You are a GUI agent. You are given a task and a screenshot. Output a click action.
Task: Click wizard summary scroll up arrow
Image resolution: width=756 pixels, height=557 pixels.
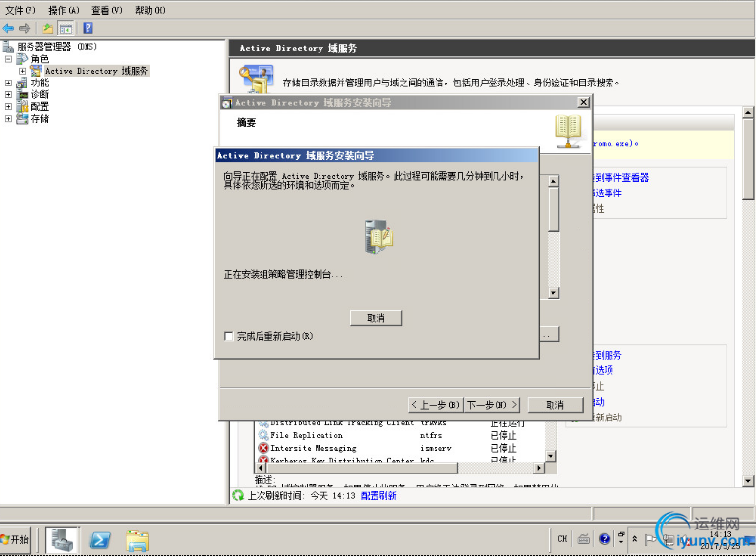coord(553,181)
